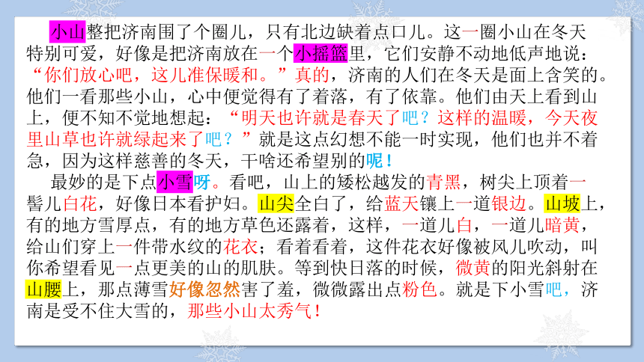Select the phrase 最妙的是
The height and width of the screenshot is (362, 644).
point(86,182)
